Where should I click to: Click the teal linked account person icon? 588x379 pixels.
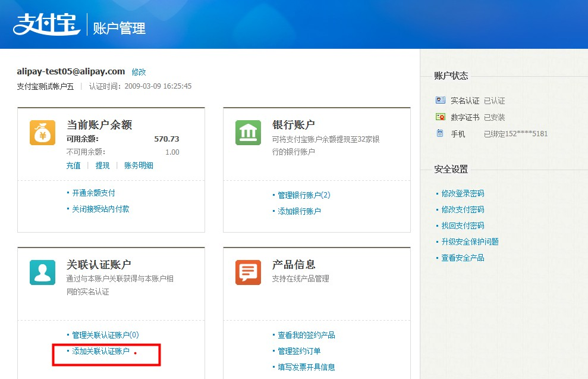[x=42, y=272]
